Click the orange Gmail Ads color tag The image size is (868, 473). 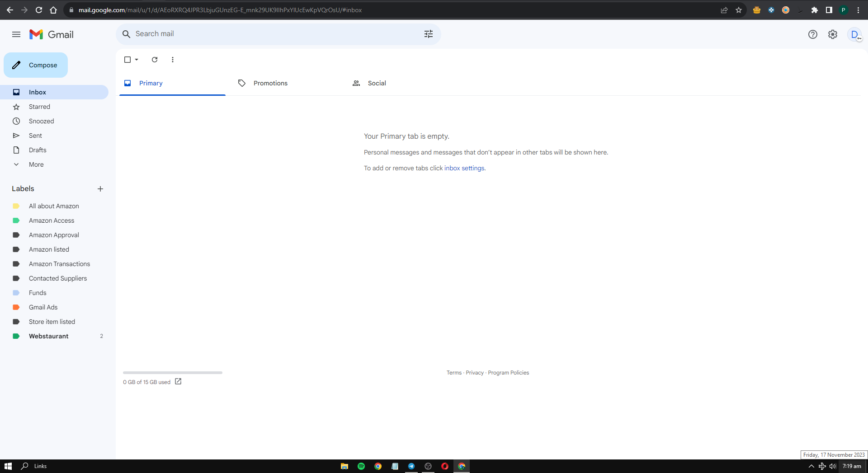(x=16, y=307)
